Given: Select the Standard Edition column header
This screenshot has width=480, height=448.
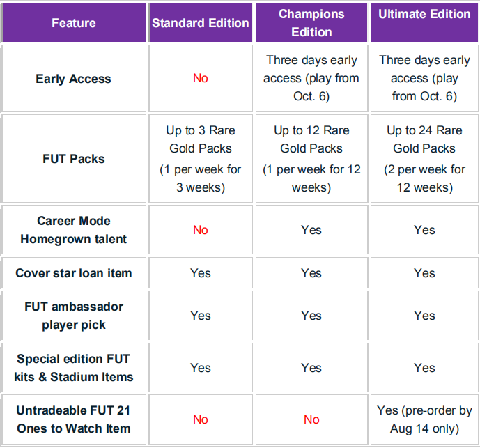Looking at the screenshot, I should click(201, 23).
